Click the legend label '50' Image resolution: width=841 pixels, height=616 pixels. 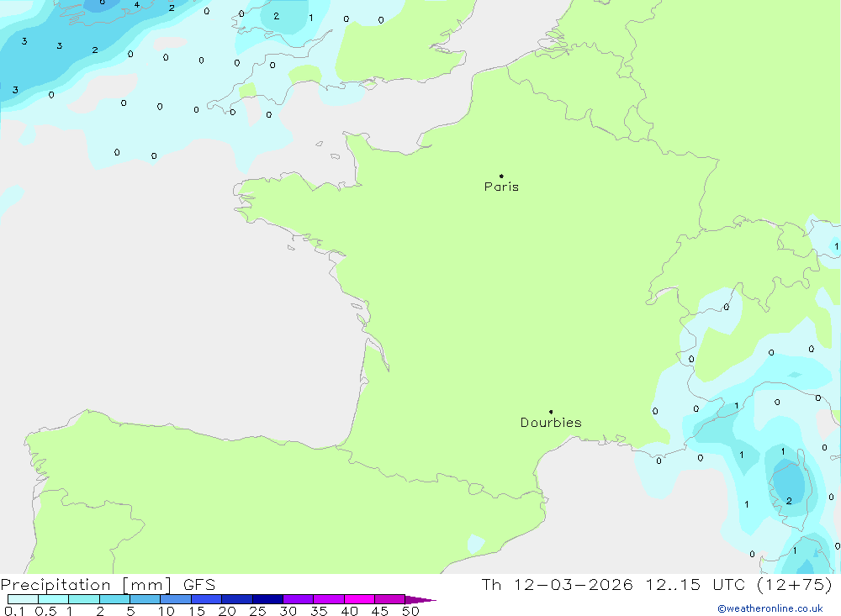tap(410, 611)
